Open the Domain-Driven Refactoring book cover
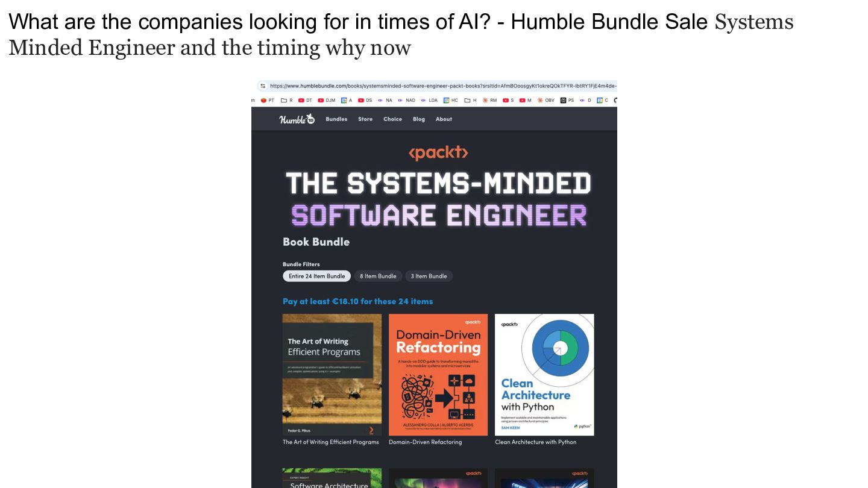This screenshot has width=868, height=488. (x=438, y=375)
